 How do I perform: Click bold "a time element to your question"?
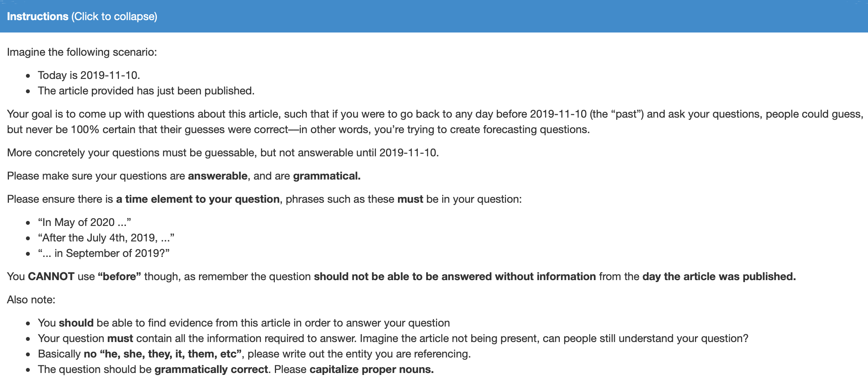(198, 199)
